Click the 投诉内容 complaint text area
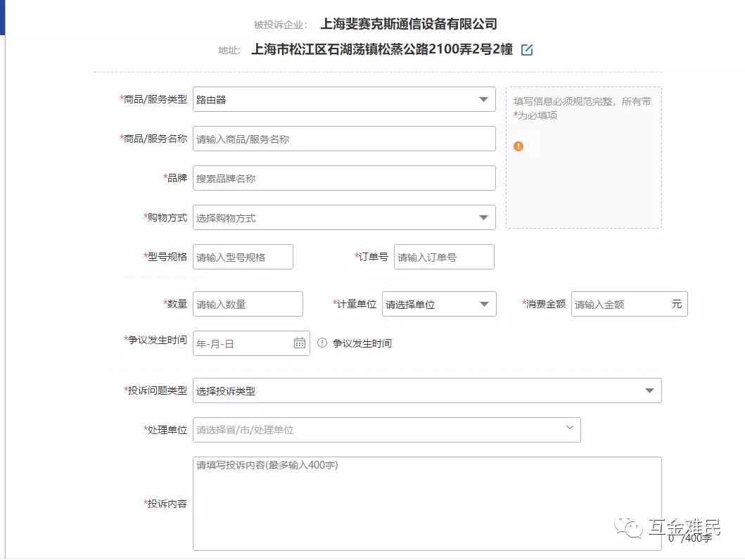 tap(427, 504)
